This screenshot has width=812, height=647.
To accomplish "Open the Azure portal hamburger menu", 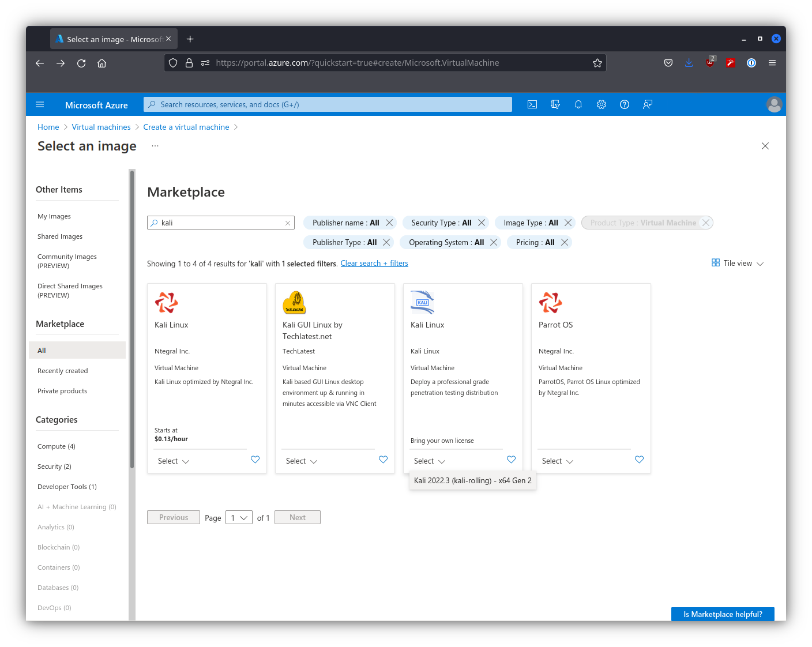I will pyautogui.click(x=40, y=104).
